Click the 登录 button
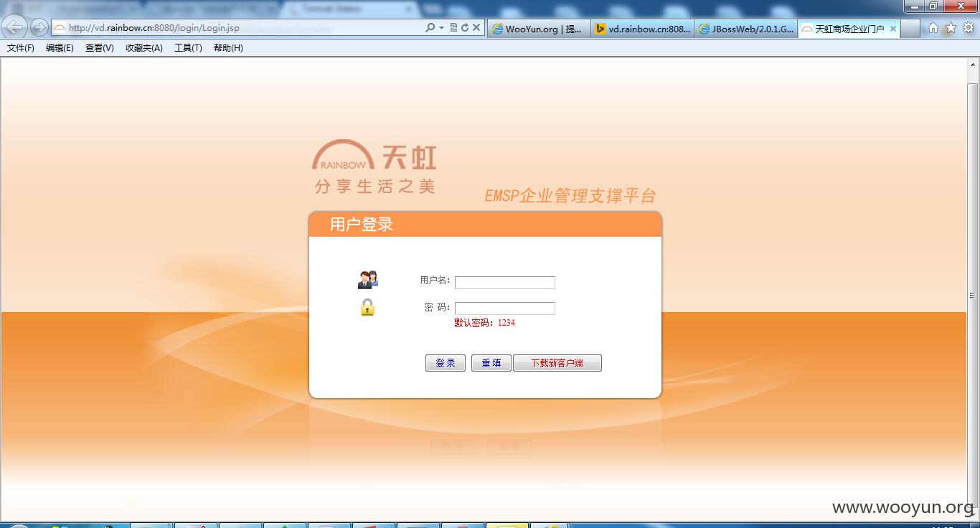980x528 pixels. pyautogui.click(x=446, y=363)
